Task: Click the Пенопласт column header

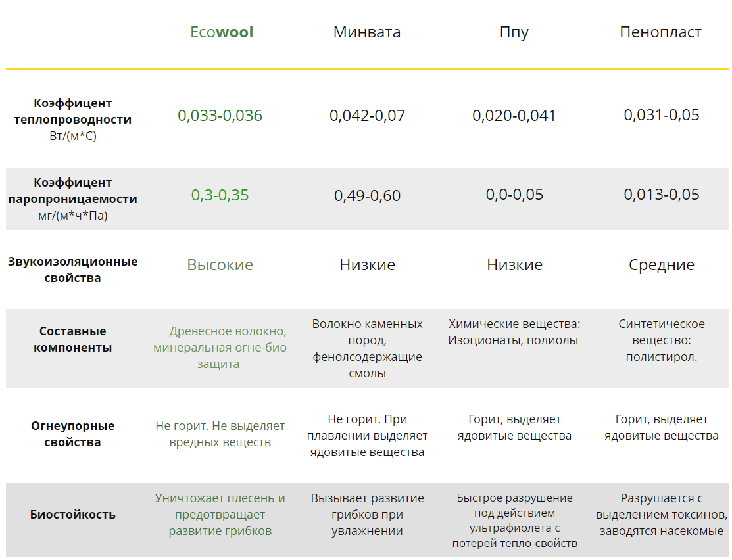Action: pyautogui.click(x=660, y=32)
